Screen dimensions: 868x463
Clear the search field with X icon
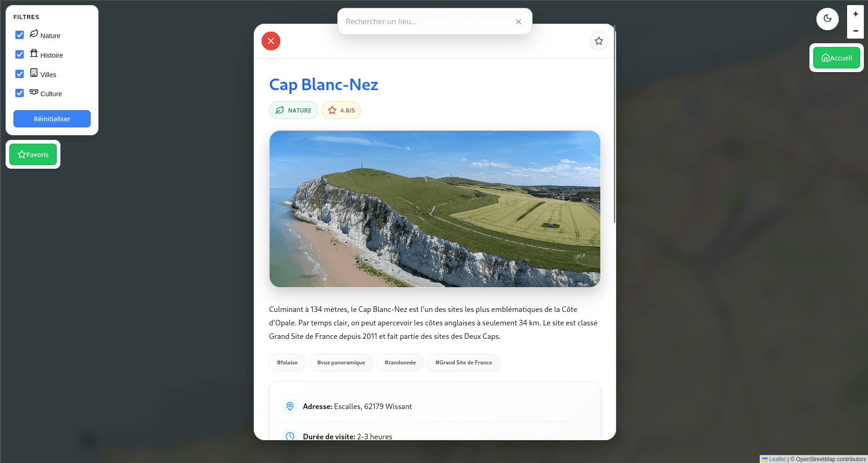[519, 22]
